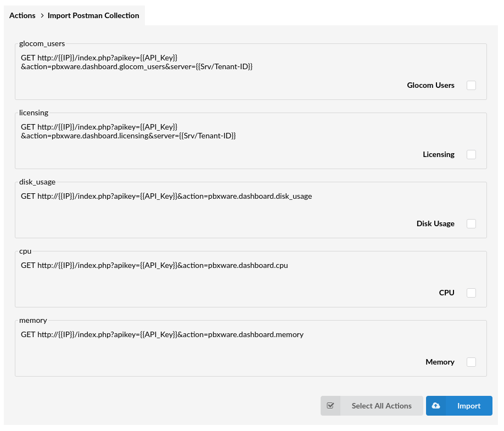Click the Memory label text
The width and height of the screenshot is (504, 431).
tap(440, 362)
